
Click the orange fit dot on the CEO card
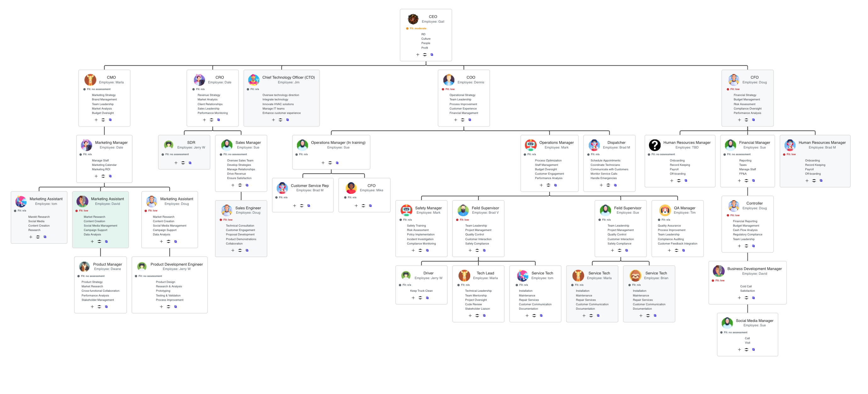408,28
